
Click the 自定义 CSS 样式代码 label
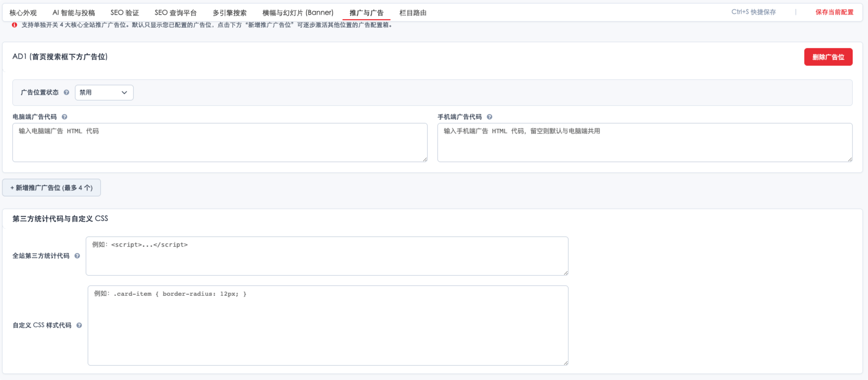(42, 325)
